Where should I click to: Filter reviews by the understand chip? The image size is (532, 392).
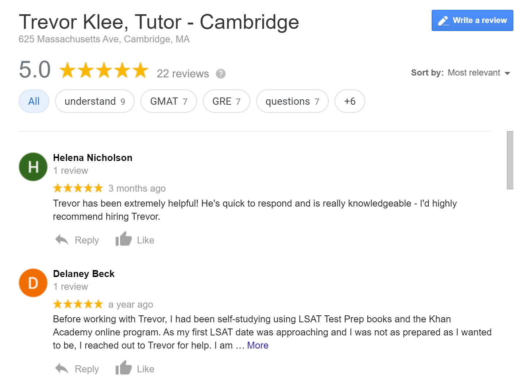tap(95, 101)
